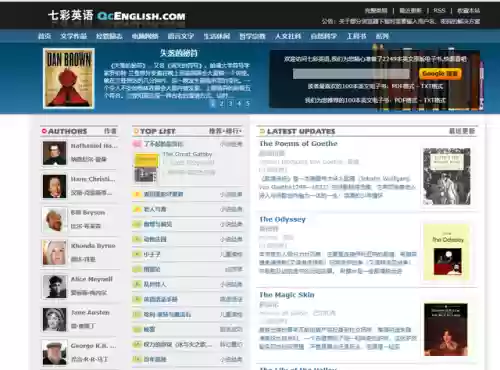Click the orange TOP LIST bullet icon
500x370 pixels.
pos(136,131)
